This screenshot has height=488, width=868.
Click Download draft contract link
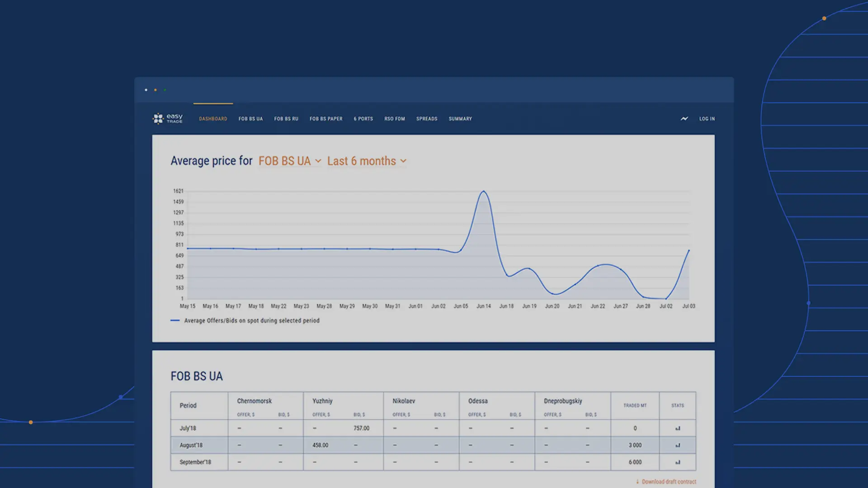pyautogui.click(x=669, y=482)
